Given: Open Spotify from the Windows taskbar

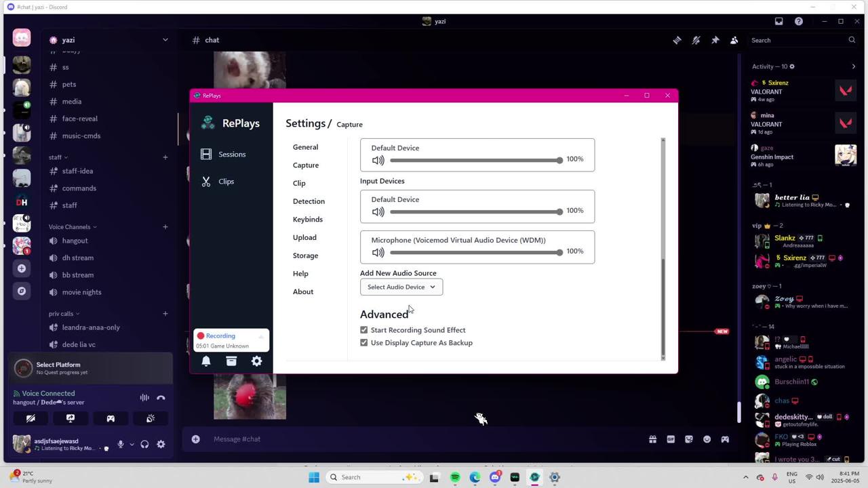Looking at the screenshot, I should point(455,477).
